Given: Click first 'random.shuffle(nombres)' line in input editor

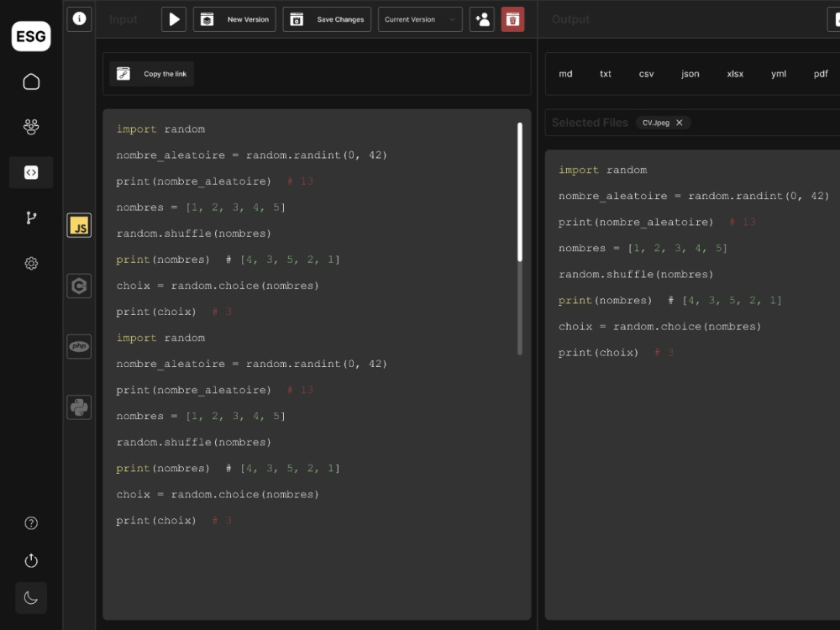Looking at the screenshot, I should tap(194, 234).
